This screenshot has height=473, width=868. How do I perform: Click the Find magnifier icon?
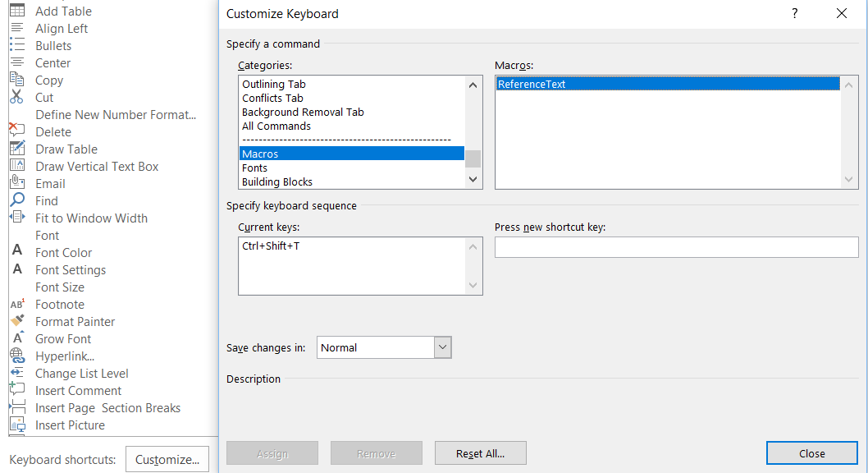click(17, 200)
